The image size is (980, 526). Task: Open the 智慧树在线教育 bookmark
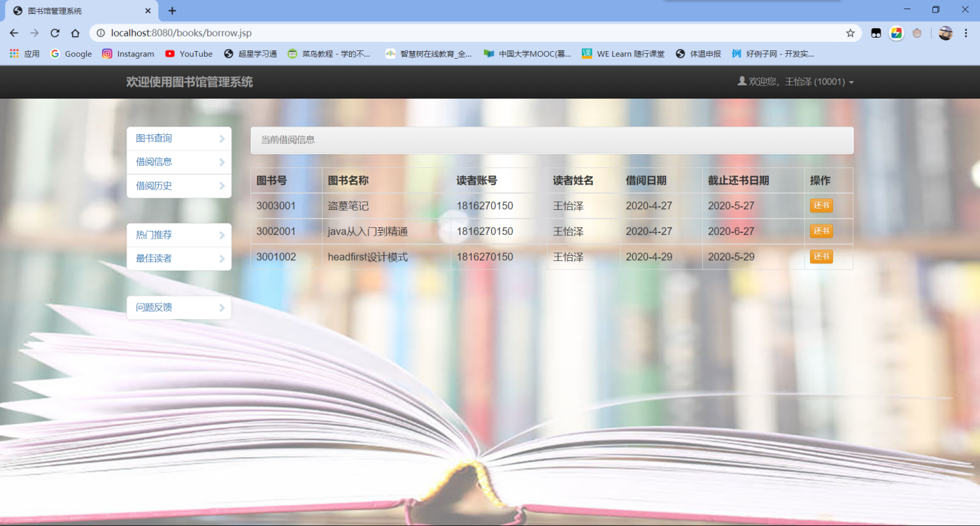428,54
